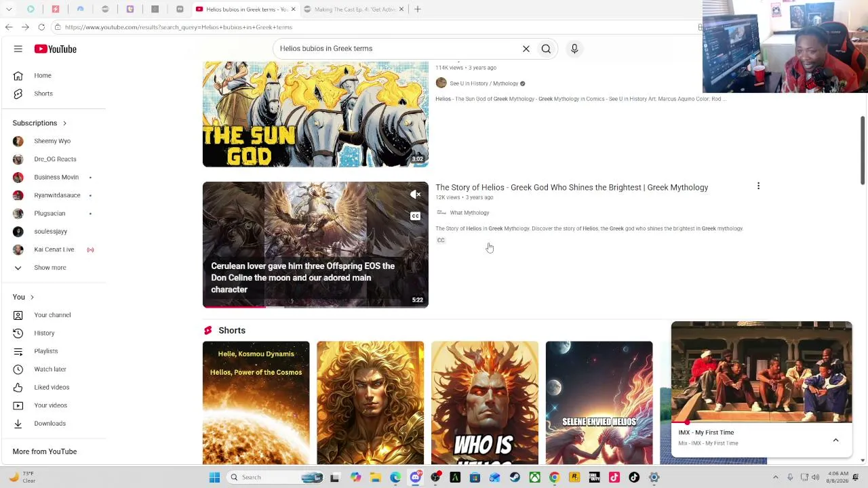Visit the See U in History / Mythology channel
Screen dimensions: 868x488
[484, 83]
